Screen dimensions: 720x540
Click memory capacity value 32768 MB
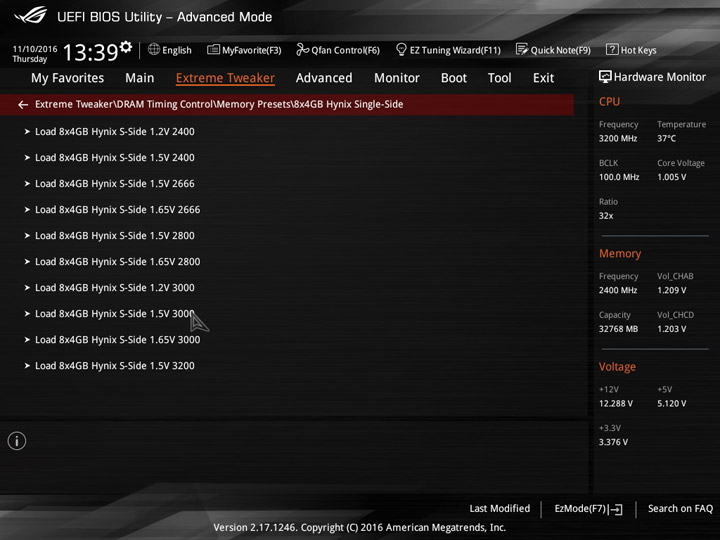click(x=618, y=329)
